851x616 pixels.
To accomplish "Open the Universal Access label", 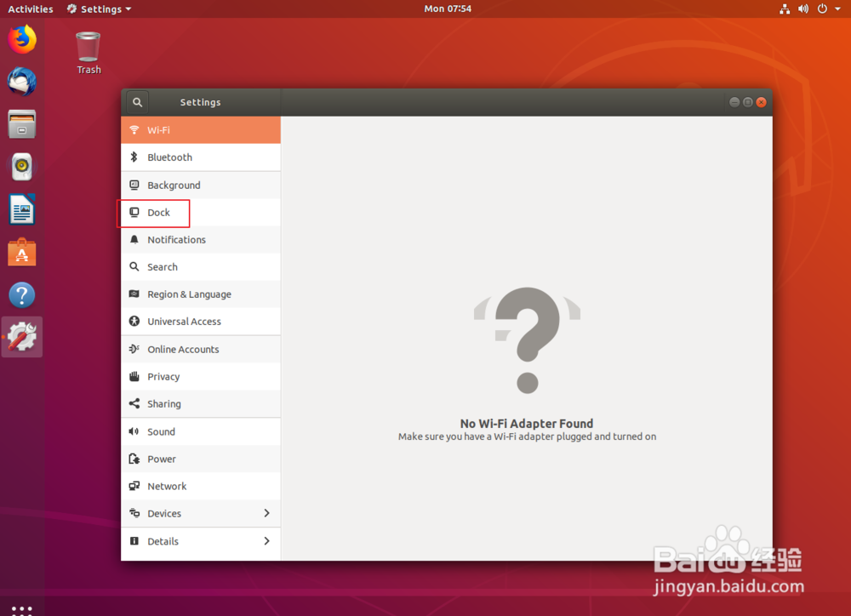I will [x=184, y=322].
